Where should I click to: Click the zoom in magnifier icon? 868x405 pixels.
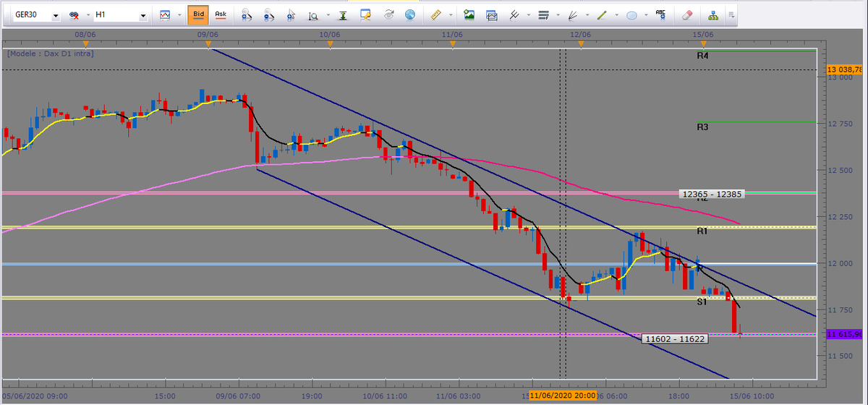pos(247,14)
